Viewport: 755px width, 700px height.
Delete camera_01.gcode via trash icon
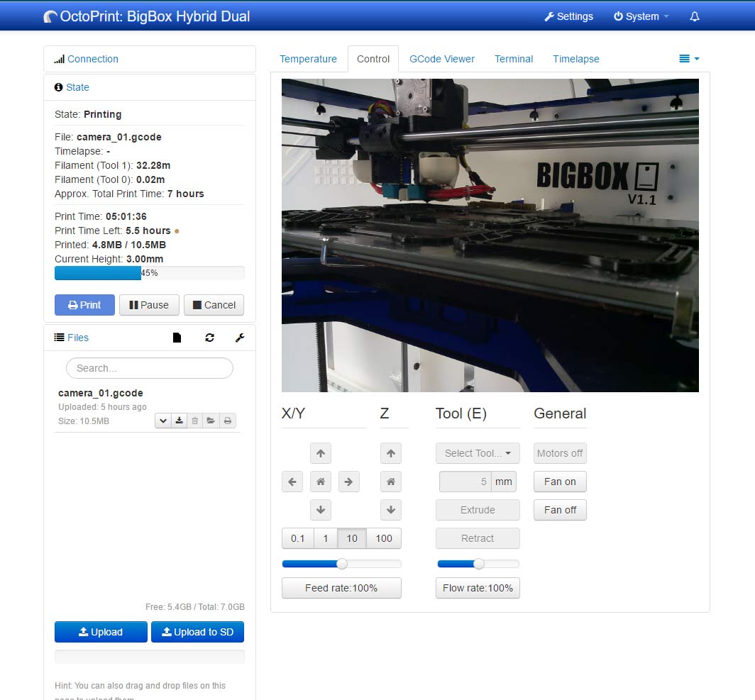[x=194, y=420]
